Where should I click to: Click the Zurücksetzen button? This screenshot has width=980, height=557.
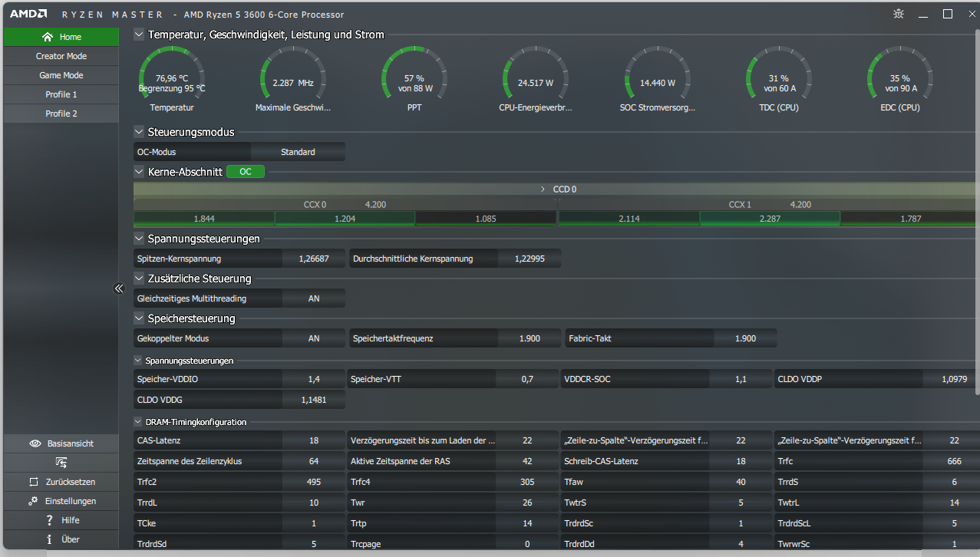click(61, 482)
